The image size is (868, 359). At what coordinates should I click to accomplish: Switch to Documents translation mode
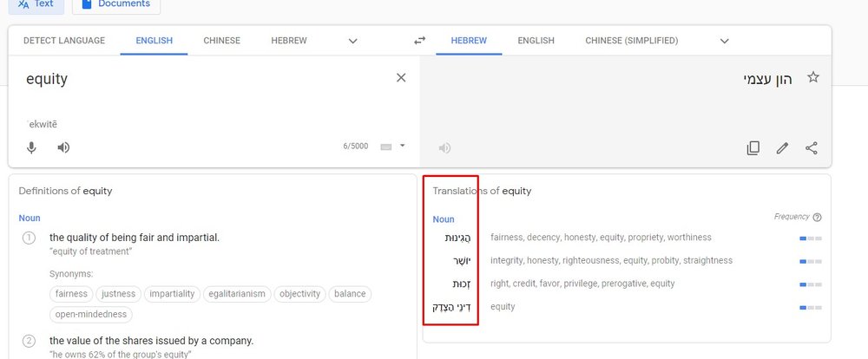coord(116,4)
